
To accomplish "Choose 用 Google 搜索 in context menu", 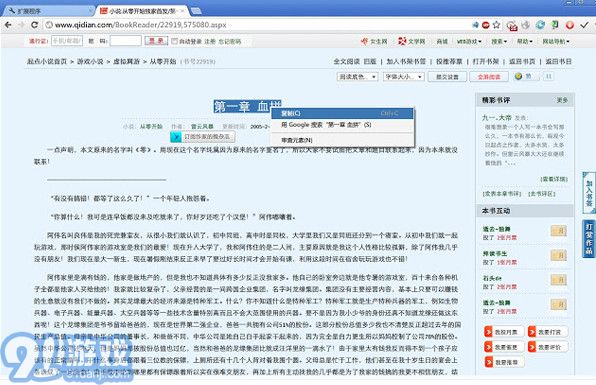I will click(x=342, y=125).
